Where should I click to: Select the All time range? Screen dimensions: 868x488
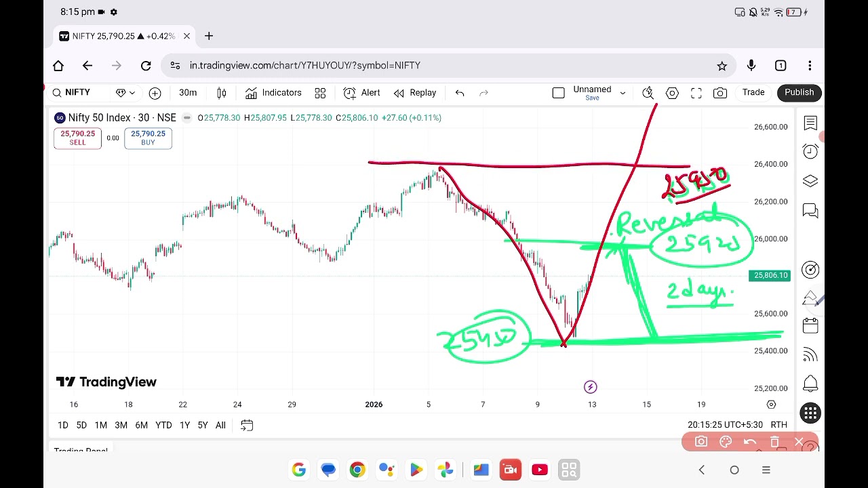(x=220, y=425)
